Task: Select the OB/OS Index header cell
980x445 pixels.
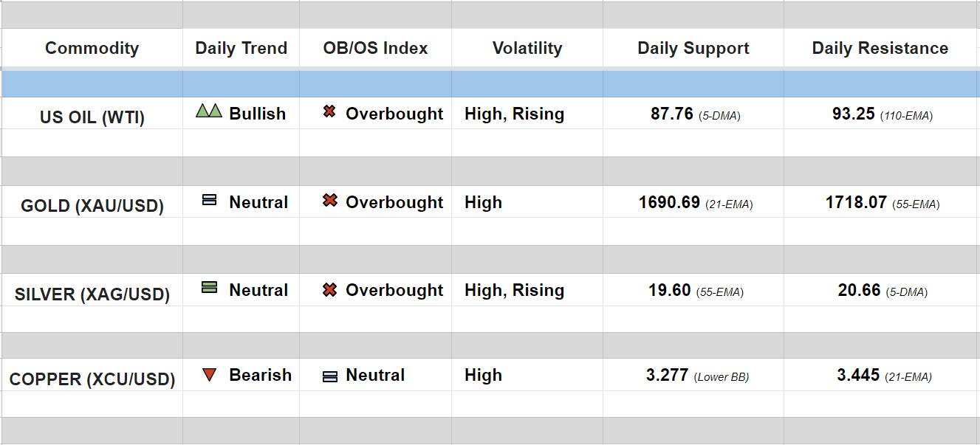Action: [375, 48]
